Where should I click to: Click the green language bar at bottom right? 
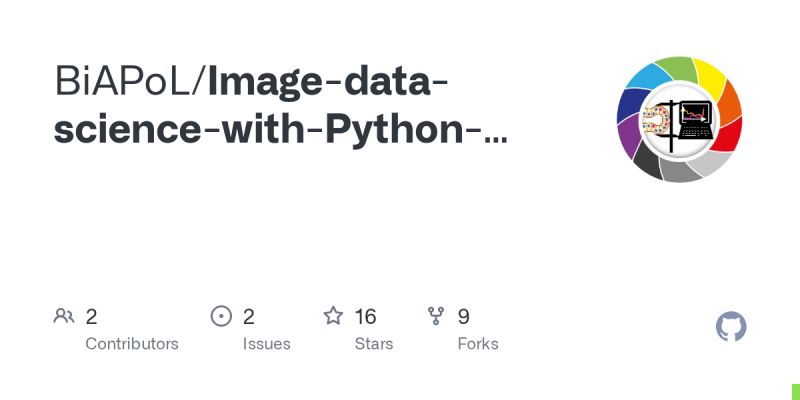pos(795,391)
